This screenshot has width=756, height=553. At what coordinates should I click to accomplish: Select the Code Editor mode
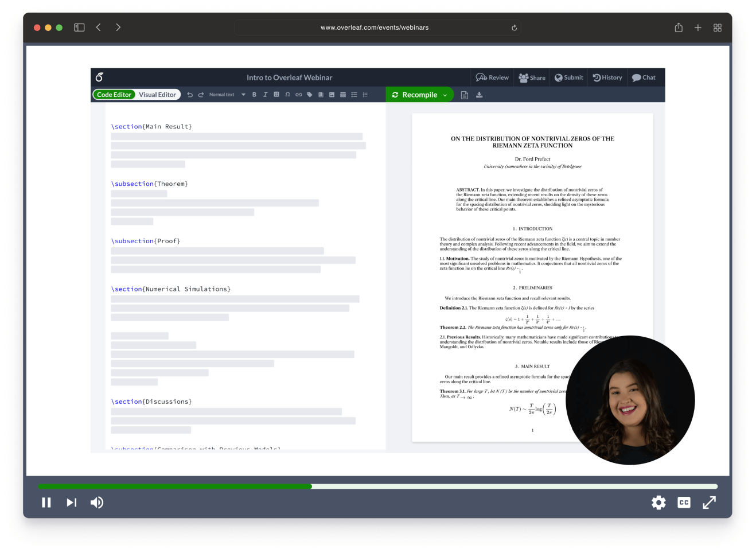click(114, 95)
